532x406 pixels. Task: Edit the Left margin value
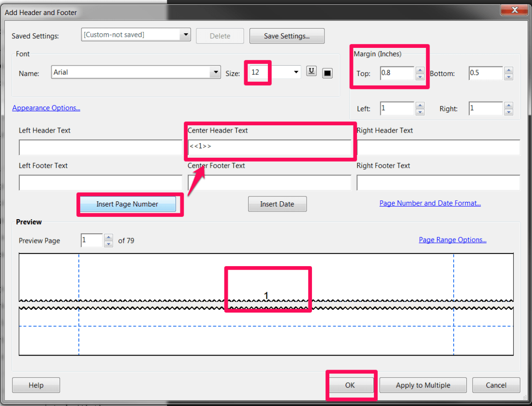click(x=397, y=108)
